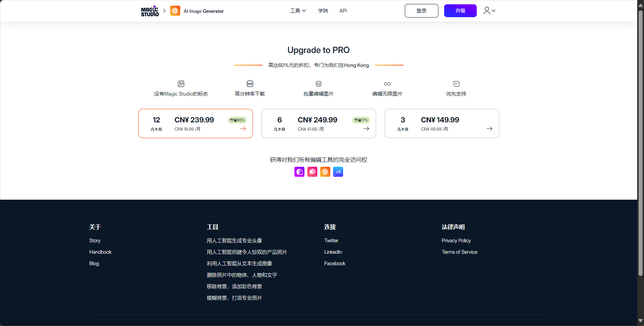This screenshot has height=326, width=644.
Task: Click the CN¥ 41.66 /月 price text
Action: tap(311, 129)
